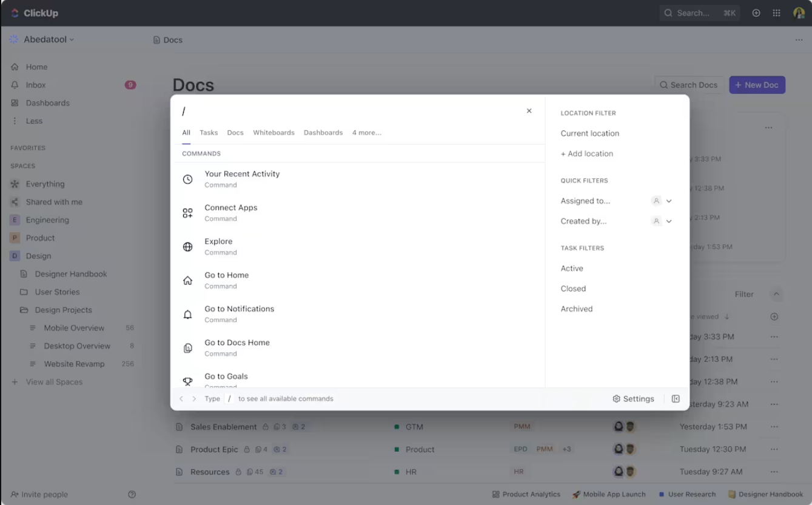Screen dimensions: 812x505
Task: Click the ClickUp logo in top bar
Action: (34, 13)
